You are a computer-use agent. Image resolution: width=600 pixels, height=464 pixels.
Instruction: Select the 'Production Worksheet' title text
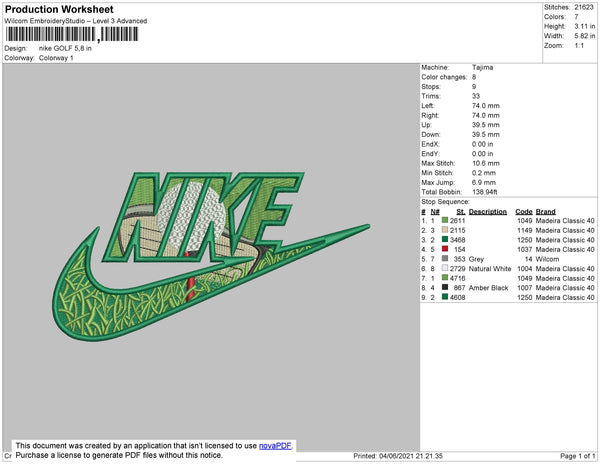tap(59, 10)
